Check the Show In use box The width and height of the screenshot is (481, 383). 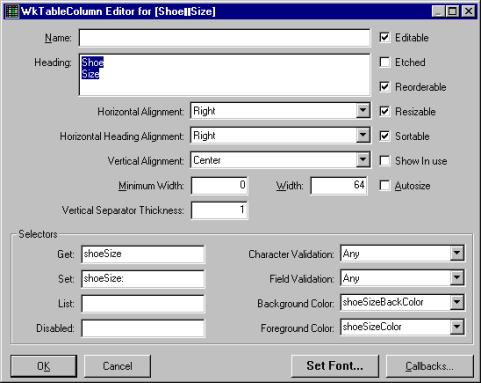[385, 161]
